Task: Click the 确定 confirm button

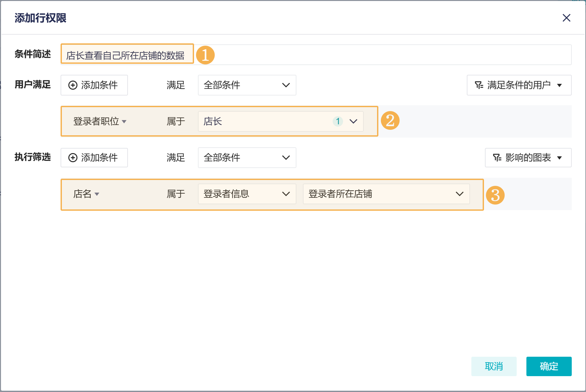Action: (549, 366)
